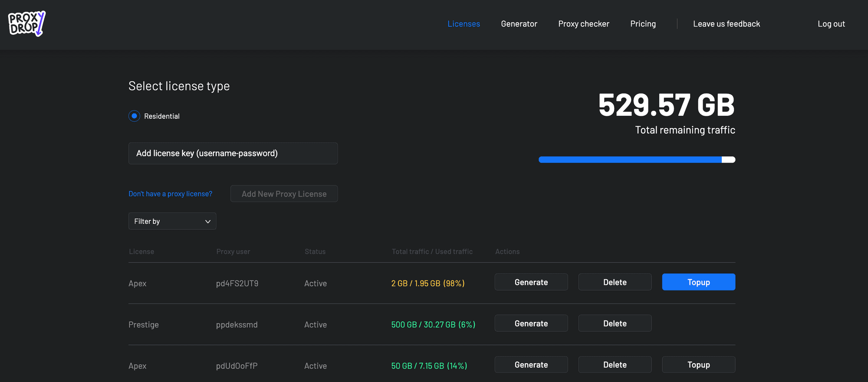
Task: Click the 500 GB / 30.27 GB (6%) value
Action: (x=433, y=325)
